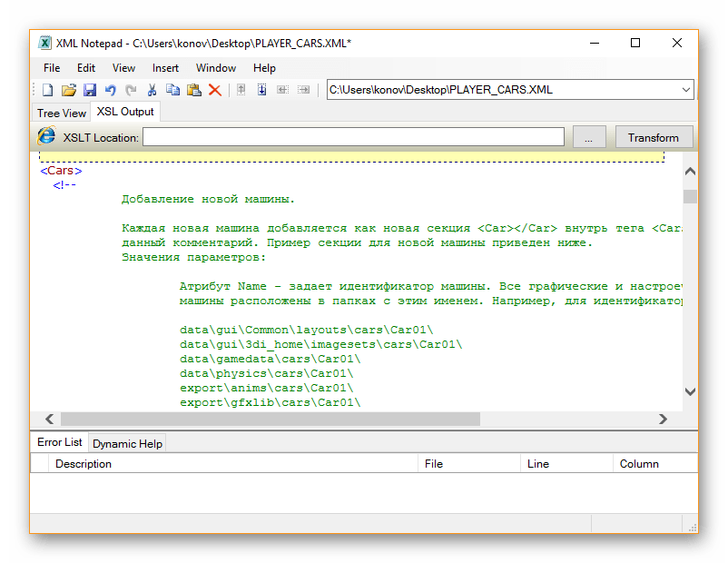Copy selection using the toolbar copy icon
This screenshot has width=728, height=563.
click(172, 90)
